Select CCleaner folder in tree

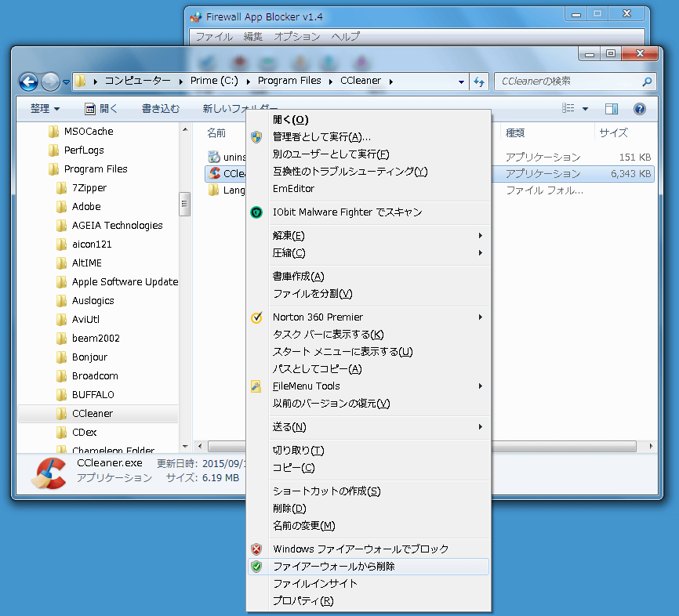[x=98, y=413]
